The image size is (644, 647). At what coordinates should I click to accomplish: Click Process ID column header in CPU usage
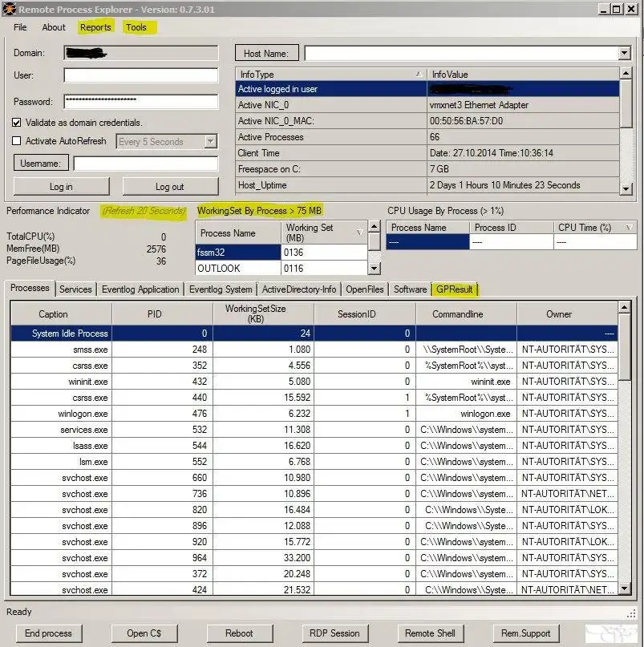[x=512, y=228]
